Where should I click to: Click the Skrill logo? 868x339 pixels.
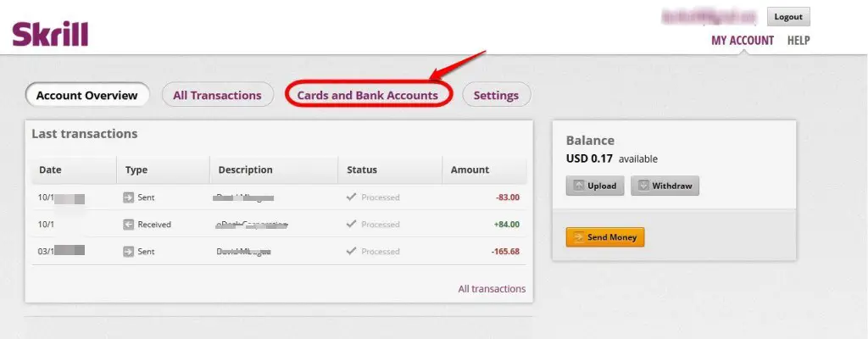[x=50, y=35]
